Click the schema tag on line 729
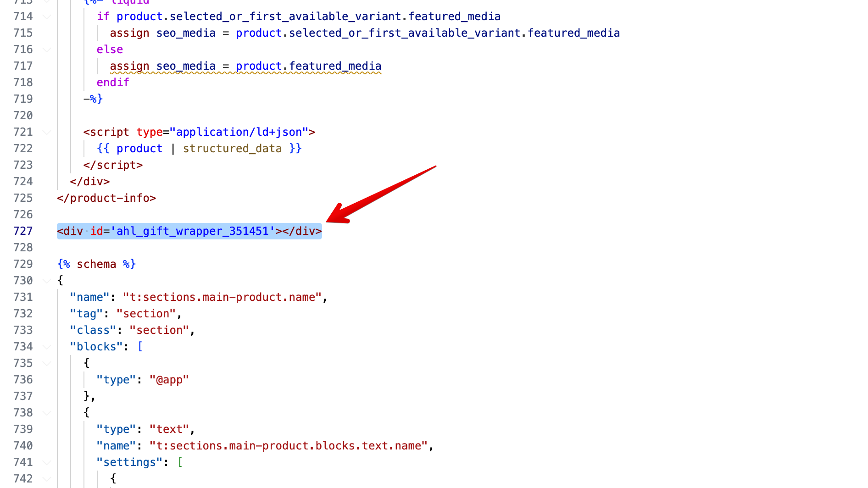This screenshot has height=488, width=868. pyautogui.click(x=96, y=264)
